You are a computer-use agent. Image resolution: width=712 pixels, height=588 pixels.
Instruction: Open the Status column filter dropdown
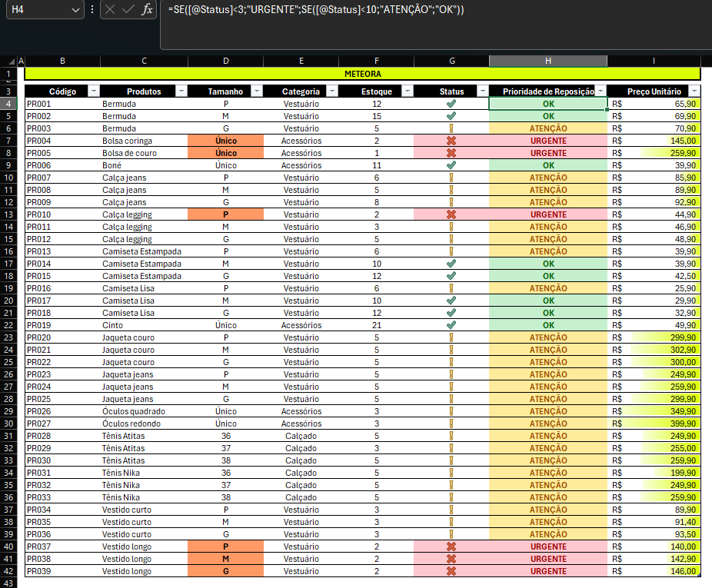pos(483,91)
